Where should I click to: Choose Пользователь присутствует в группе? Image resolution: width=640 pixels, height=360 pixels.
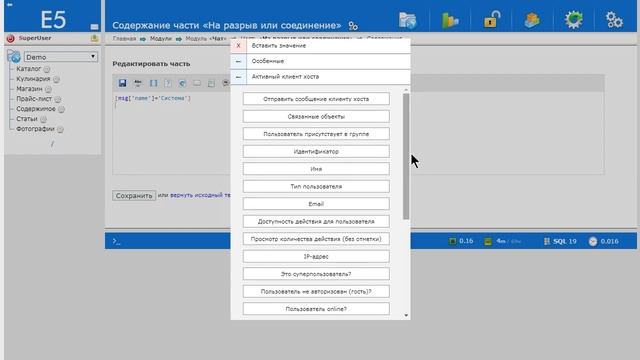pyautogui.click(x=316, y=134)
